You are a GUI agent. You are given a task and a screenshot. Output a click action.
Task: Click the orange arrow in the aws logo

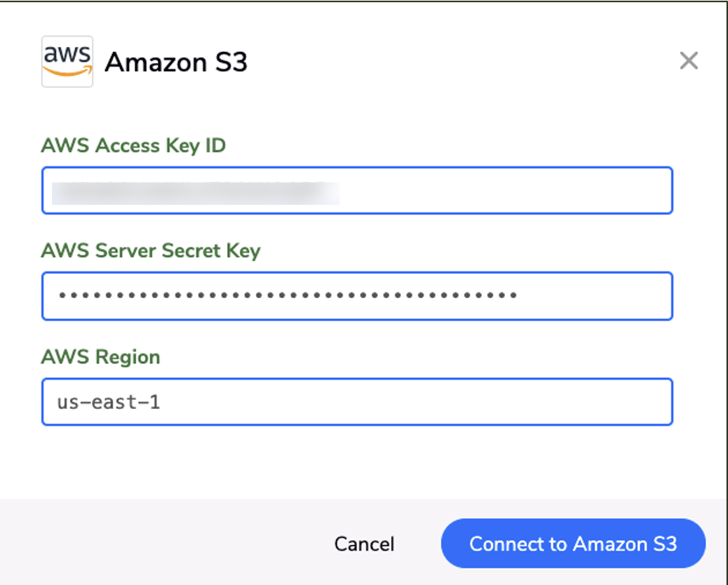[x=68, y=71]
